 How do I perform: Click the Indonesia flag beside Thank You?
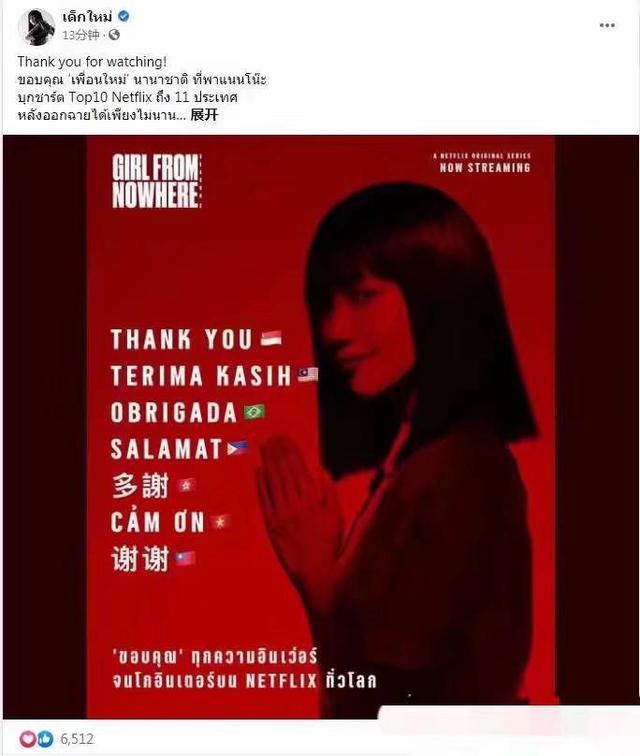pyautogui.click(x=272, y=338)
